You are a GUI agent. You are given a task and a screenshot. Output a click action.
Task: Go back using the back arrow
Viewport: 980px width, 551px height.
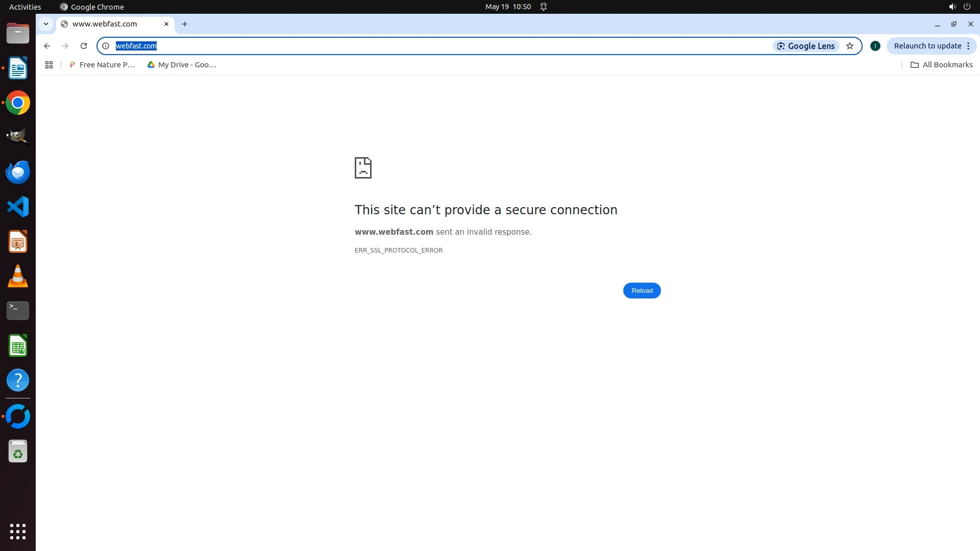47,46
